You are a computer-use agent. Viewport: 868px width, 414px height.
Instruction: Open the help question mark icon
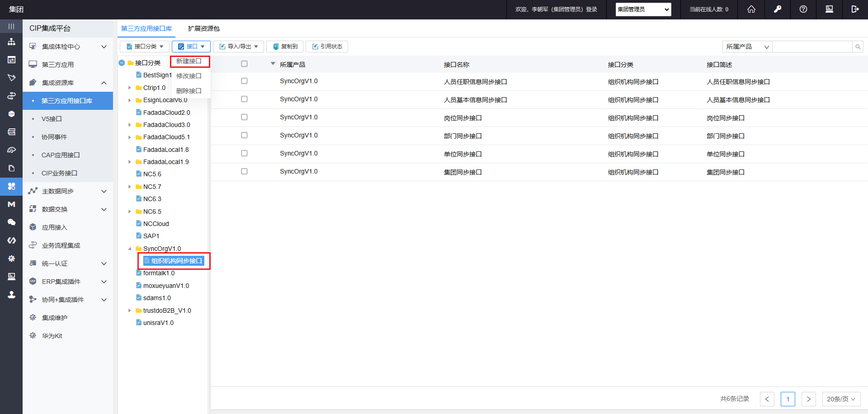click(803, 9)
